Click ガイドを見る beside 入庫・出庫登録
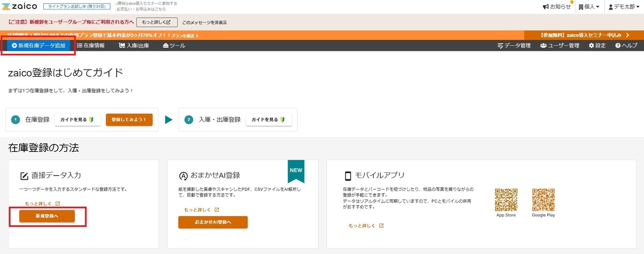The height and width of the screenshot is (254, 644). pos(269,120)
